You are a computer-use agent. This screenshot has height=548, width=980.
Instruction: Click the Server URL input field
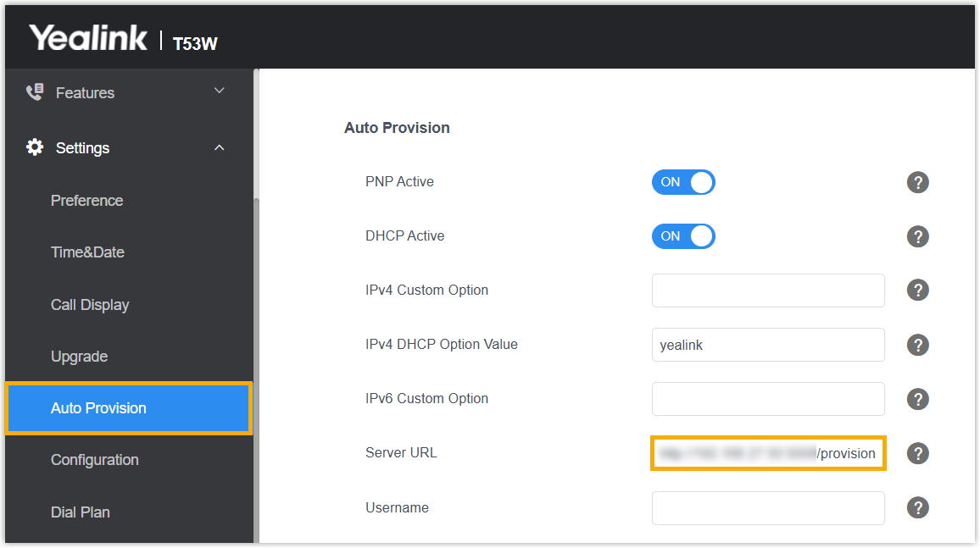768,453
